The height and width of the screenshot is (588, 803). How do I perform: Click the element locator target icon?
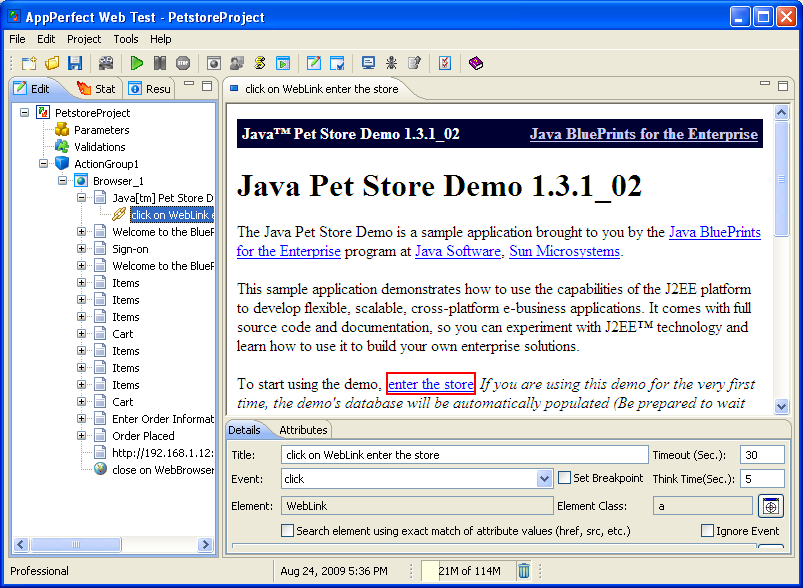click(x=770, y=506)
